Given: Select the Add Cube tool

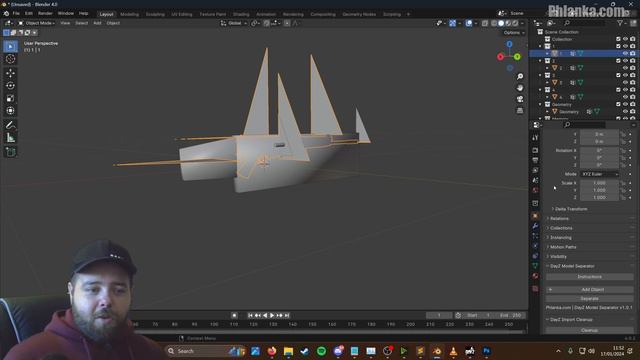Looking at the screenshot, I should coord(11,152).
